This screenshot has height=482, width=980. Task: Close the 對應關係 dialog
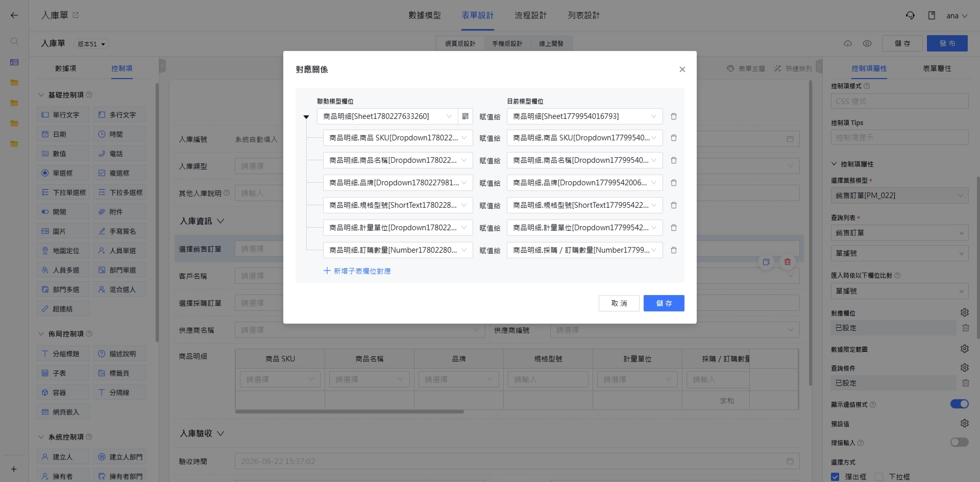click(682, 69)
